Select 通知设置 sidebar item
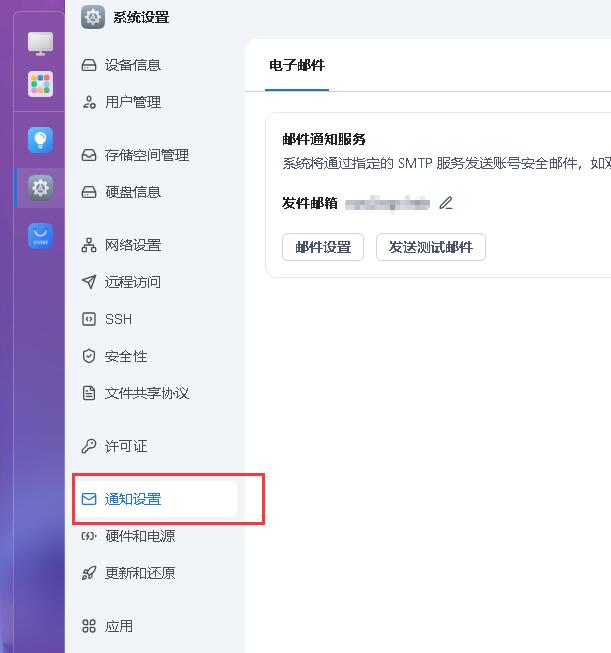The width and height of the screenshot is (611, 653). click(x=155, y=499)
